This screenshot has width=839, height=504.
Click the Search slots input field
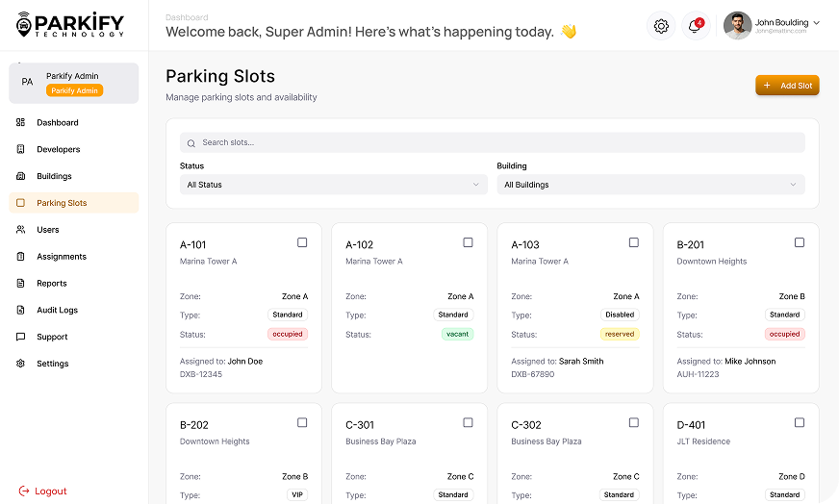(492, 142)
